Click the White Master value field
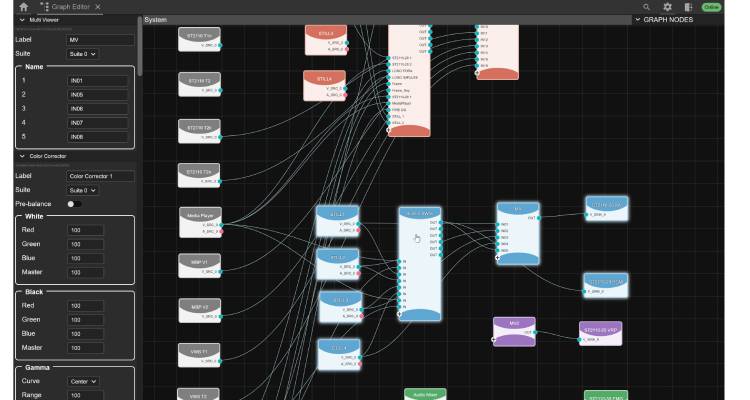Image resolution: width=750 pixels, height=400 pixels. 85,272
